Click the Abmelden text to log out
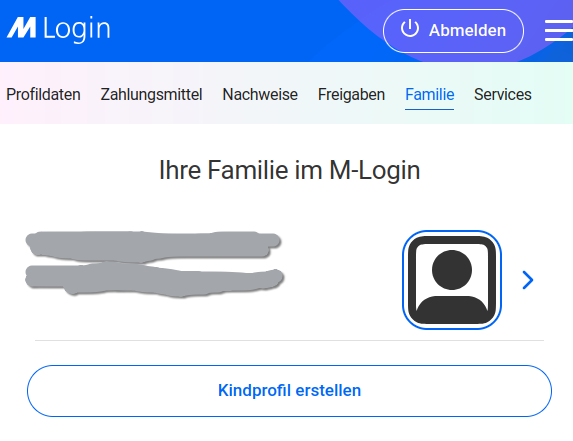This screenshot has width=573, height=441. pos(467,30)
